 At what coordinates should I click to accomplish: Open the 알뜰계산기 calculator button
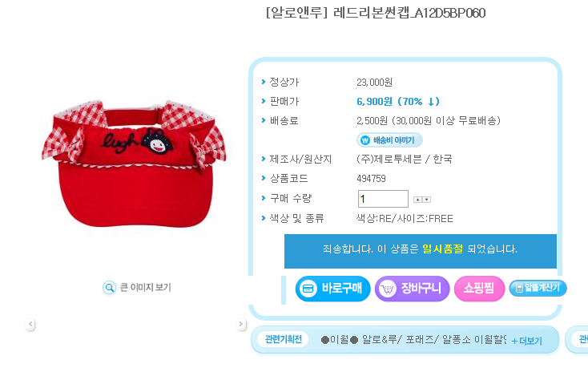[538, 288]
